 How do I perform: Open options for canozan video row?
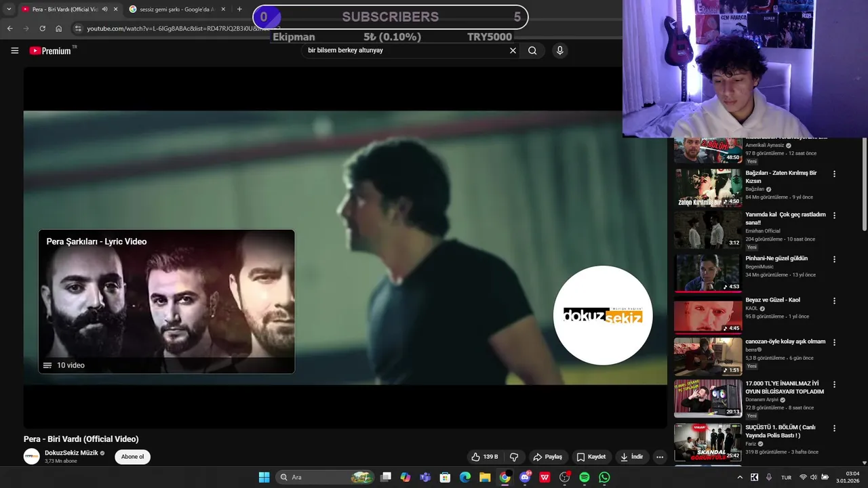[x=834, y=342]
